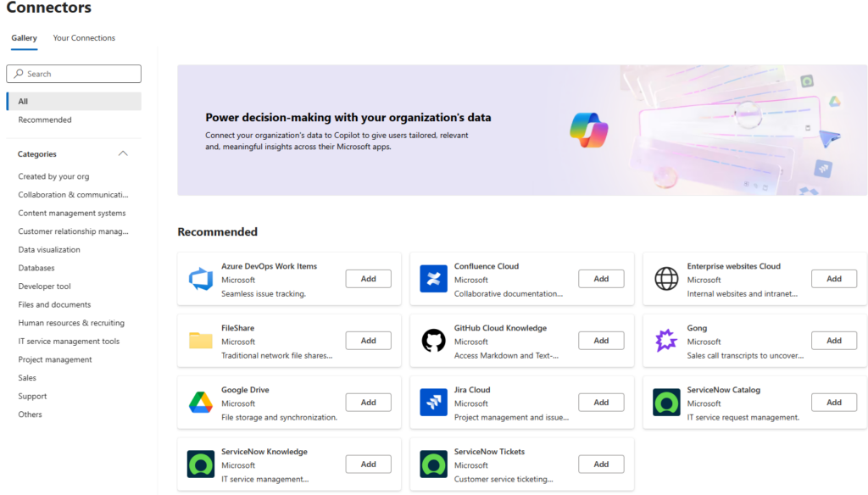This screenshot has height=495, width=868.
Task: Open IT service management tools category
Action: pos(69,341)
